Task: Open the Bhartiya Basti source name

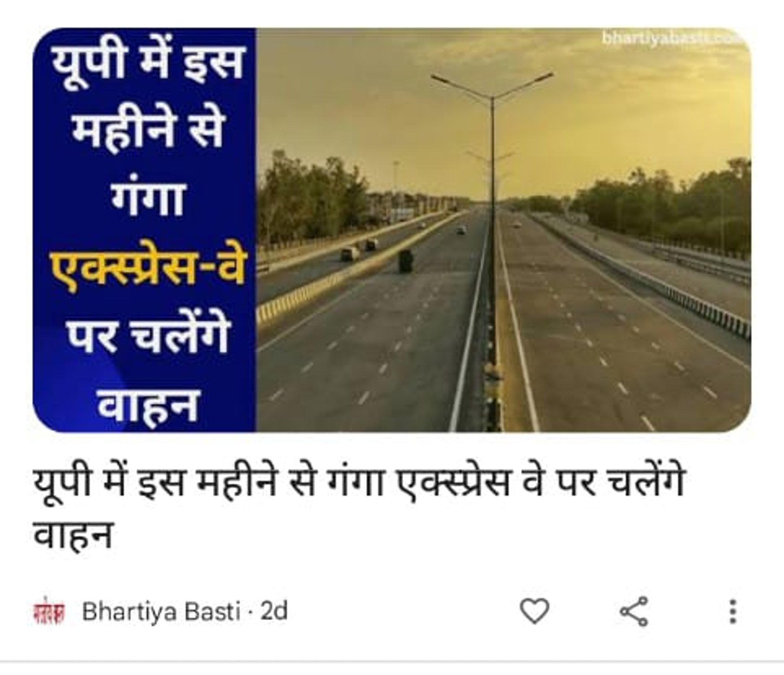Action: click(161, 611)
